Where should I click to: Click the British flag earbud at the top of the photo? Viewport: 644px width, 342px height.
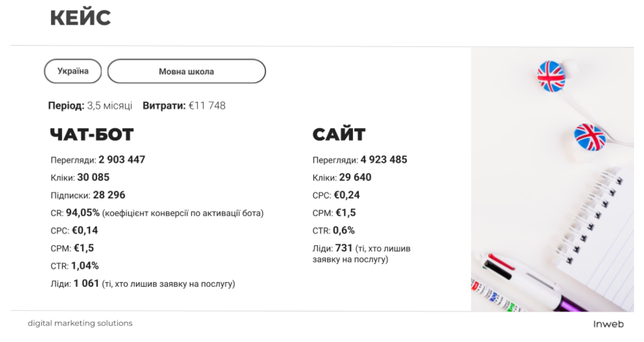coord(551,76)
